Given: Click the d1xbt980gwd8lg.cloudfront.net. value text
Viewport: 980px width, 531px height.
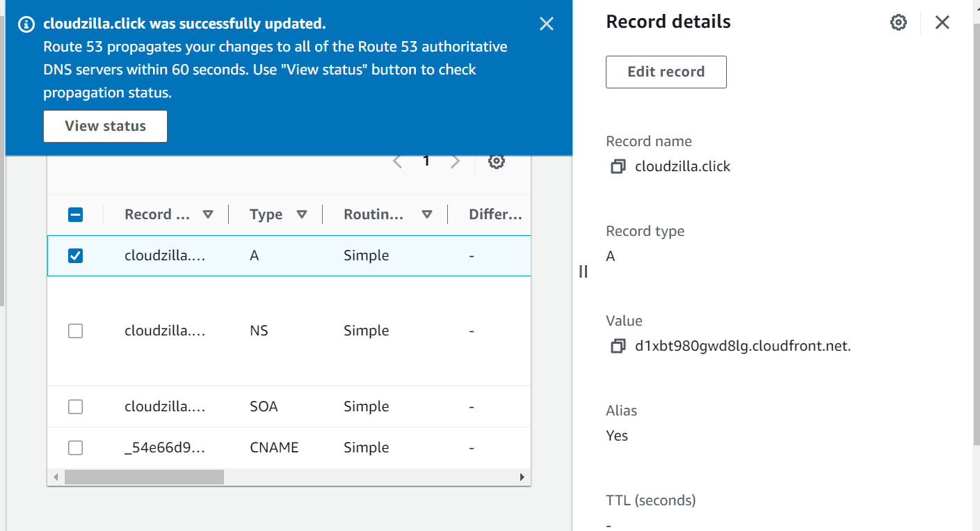Looking at the screenshot, I should click(743, 346).
